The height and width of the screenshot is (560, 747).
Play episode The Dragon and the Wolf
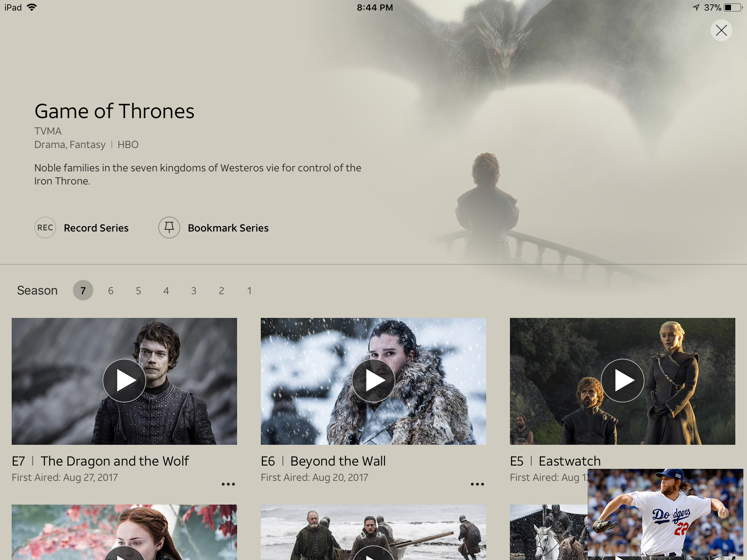(x=124, y=381)
